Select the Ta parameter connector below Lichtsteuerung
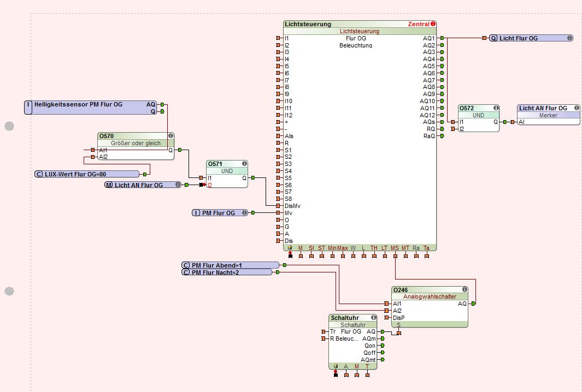Viewport: 582px width, 392px height. 427,256
